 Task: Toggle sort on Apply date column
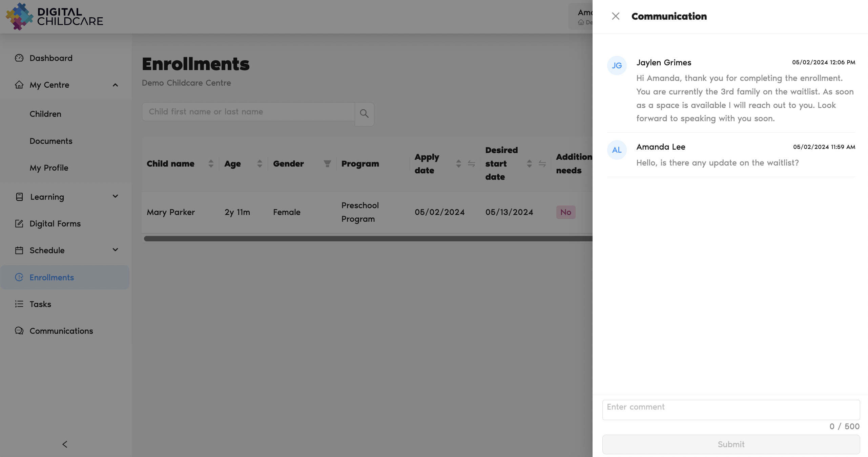pos(458,164)
